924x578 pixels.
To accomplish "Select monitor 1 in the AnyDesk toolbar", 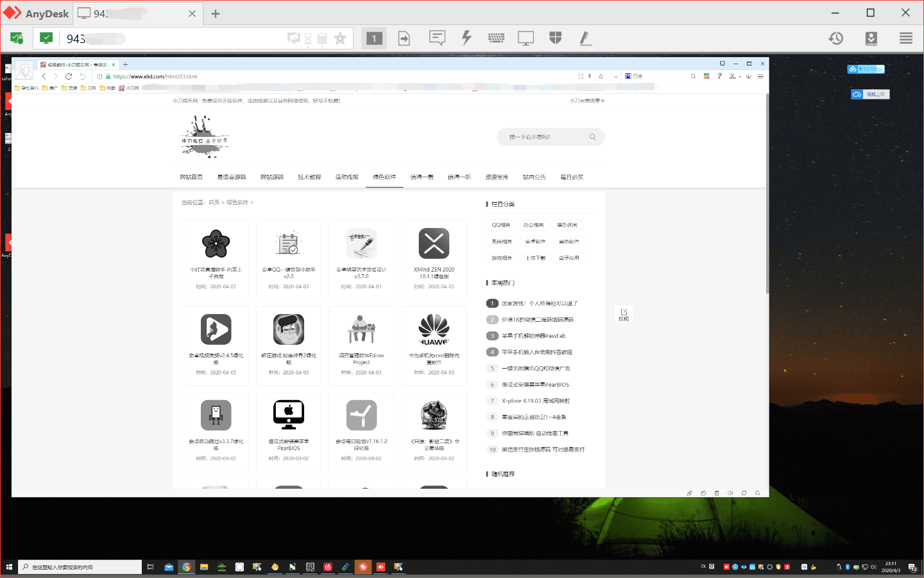I will pos(374,38).
